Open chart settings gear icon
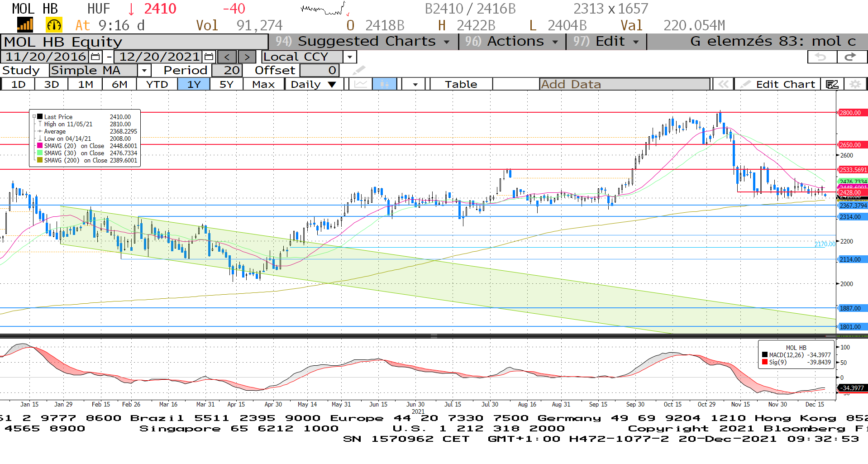Image resolution: width=868 pixels, height=464 pixels. point(855,84)
